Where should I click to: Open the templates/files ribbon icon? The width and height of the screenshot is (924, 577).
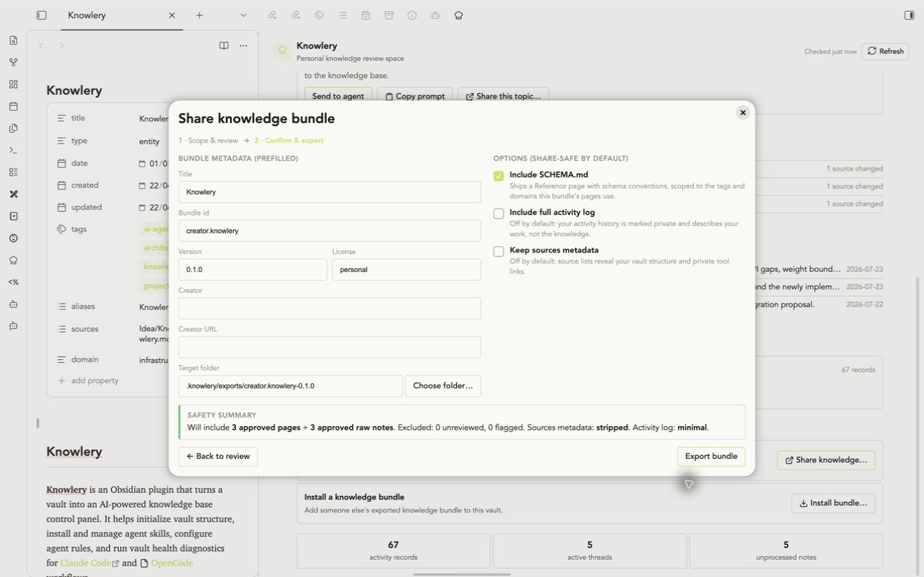(x=14, y=128)
